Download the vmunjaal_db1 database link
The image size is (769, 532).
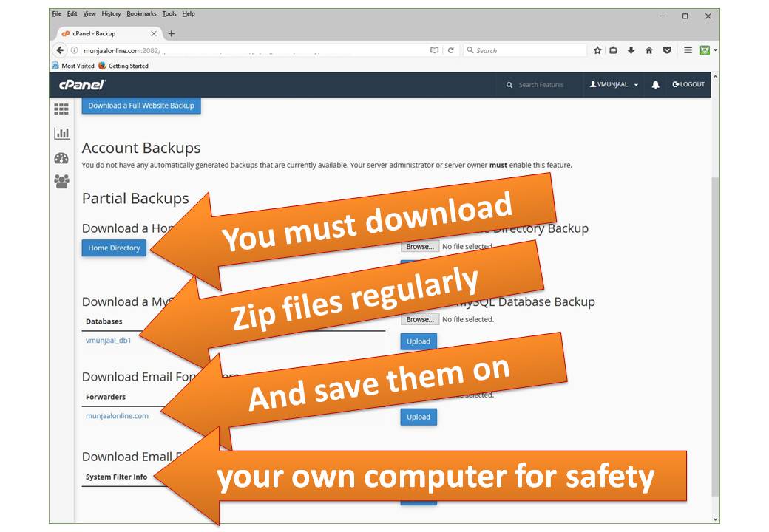[x=109, y=340]
